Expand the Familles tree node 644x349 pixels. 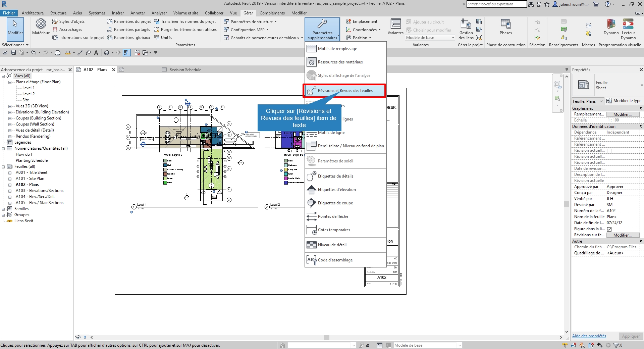pos(3,209)
